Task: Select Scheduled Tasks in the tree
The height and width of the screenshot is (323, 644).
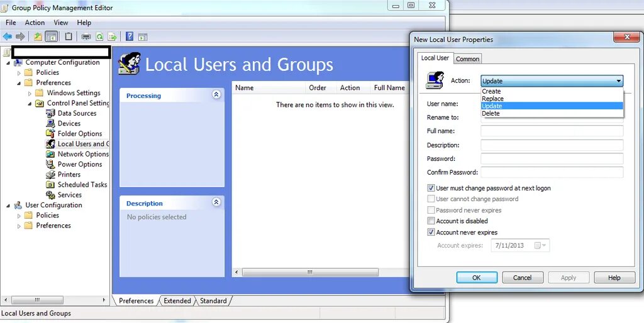Action: click(x=82, y=185)
